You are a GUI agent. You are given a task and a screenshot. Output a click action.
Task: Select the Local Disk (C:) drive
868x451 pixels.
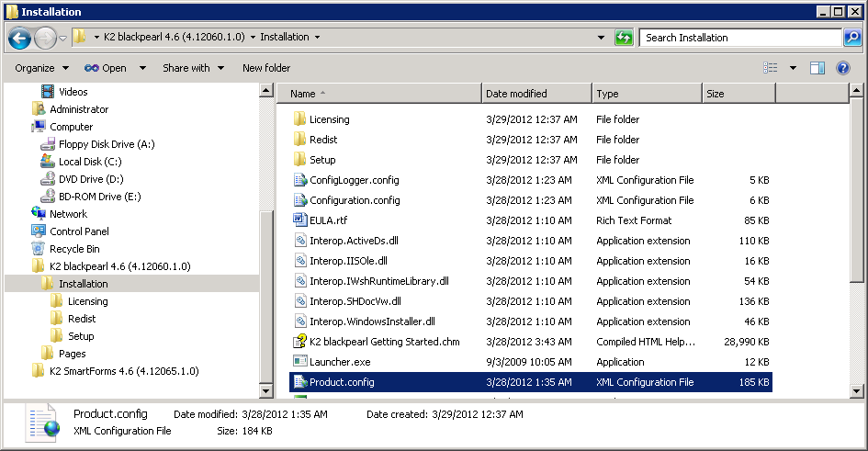[x=90, y=162]
